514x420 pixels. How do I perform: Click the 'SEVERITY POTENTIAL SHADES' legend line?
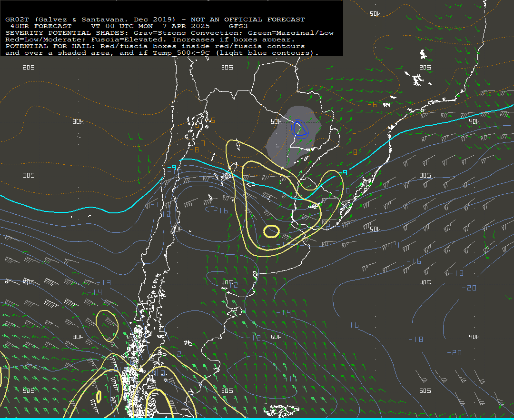[x=169, y=33]
